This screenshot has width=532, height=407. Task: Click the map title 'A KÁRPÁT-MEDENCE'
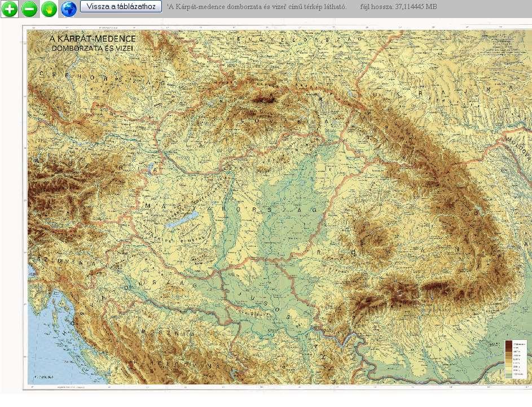[93, 39]
